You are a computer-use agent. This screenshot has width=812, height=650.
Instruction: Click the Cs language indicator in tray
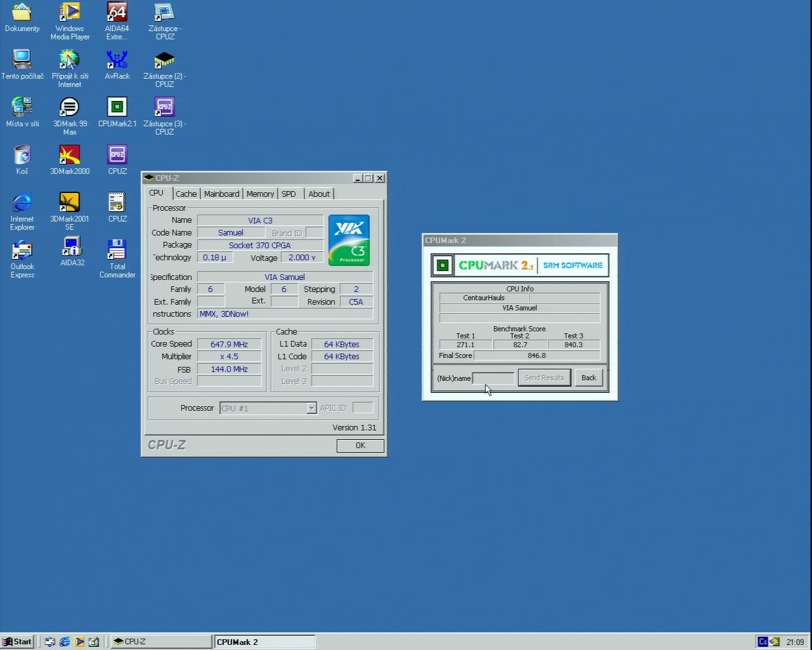(x=763, y=642)
